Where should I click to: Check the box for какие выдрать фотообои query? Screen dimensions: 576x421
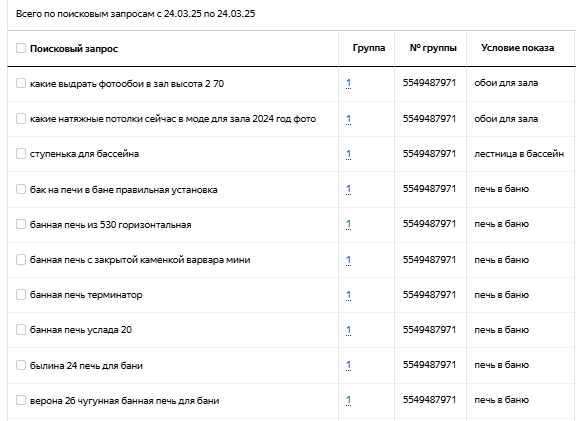[21, 83]
